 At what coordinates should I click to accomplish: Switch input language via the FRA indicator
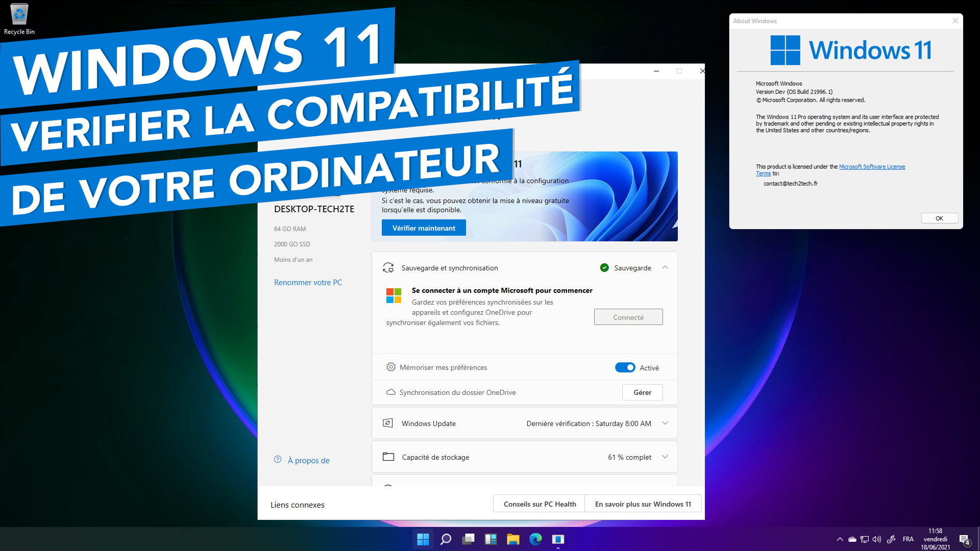908,539
